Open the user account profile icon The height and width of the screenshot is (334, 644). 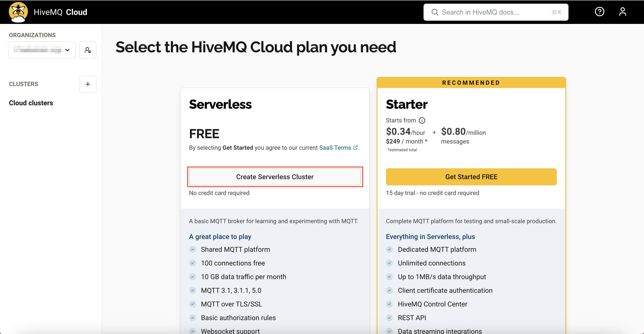coord(622,12)
